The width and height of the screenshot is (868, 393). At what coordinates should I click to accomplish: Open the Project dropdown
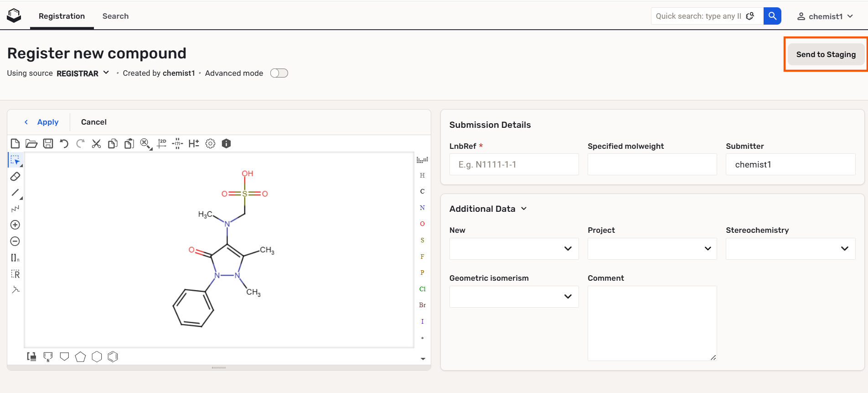click(x=652, y=249)
